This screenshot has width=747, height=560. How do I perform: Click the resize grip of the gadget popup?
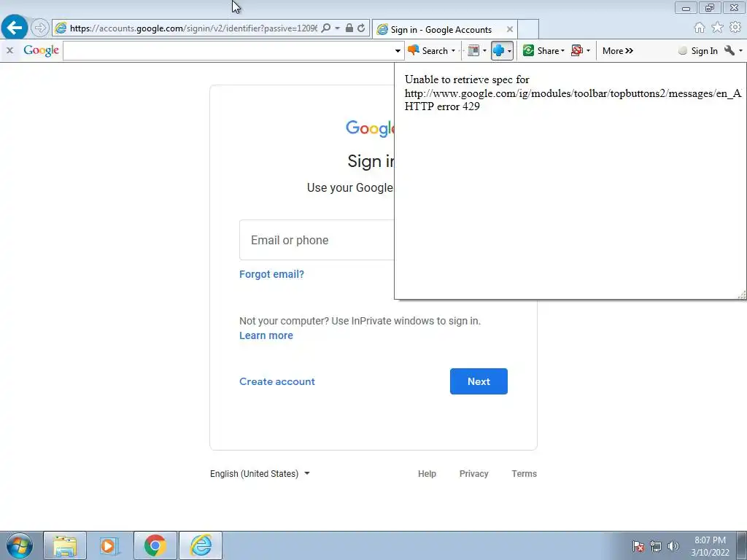pyautogui.click(x=742, y=295)
